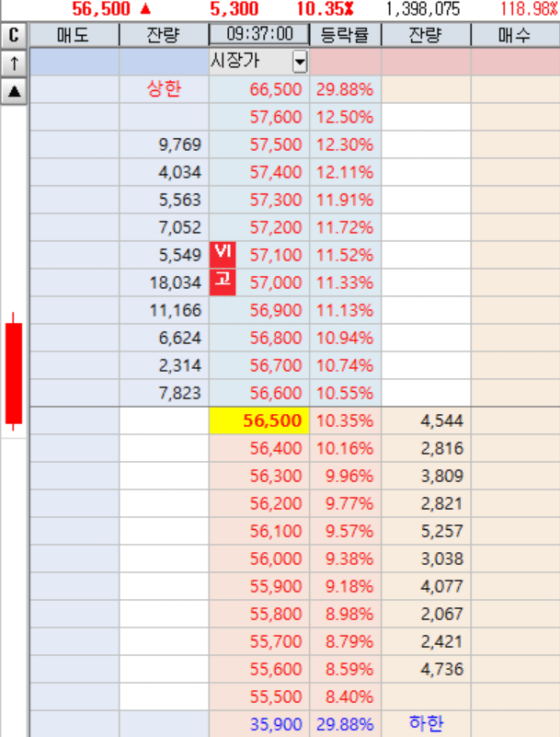Click bid price 55,900

pos(259,586)
